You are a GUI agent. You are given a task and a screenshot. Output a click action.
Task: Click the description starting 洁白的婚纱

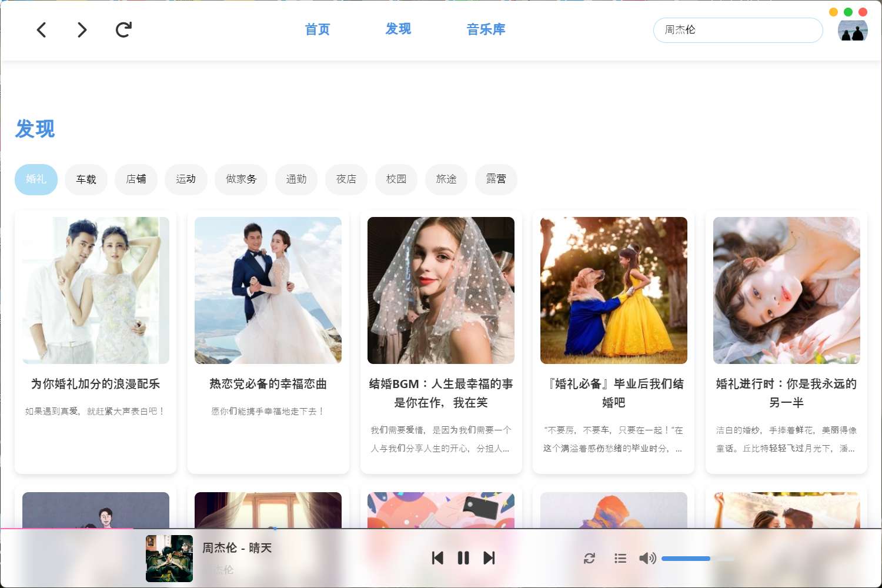(x=787, y=439)
